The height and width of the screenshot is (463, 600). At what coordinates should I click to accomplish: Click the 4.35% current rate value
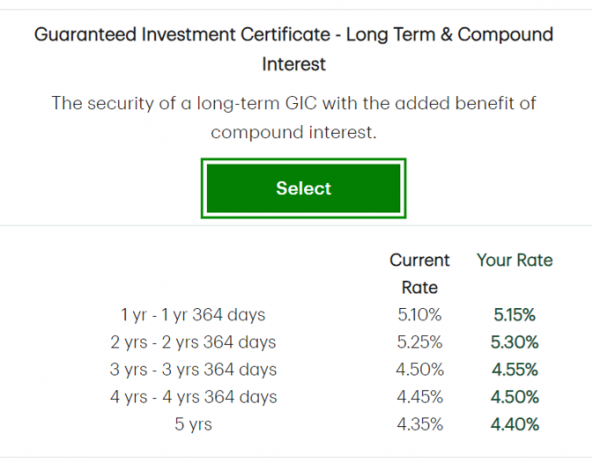(418, 424)
